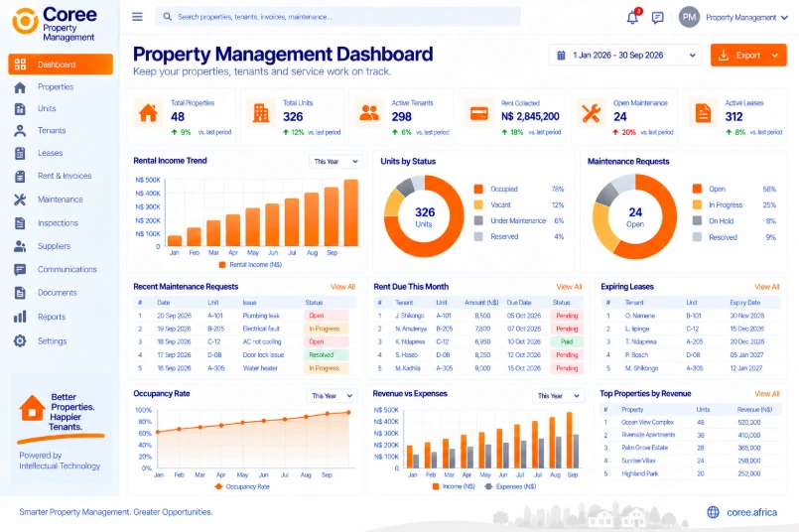Screen dimensions: 799x532
Task: Click the Pending status for J. Shikongo
Action: (567, 316)
